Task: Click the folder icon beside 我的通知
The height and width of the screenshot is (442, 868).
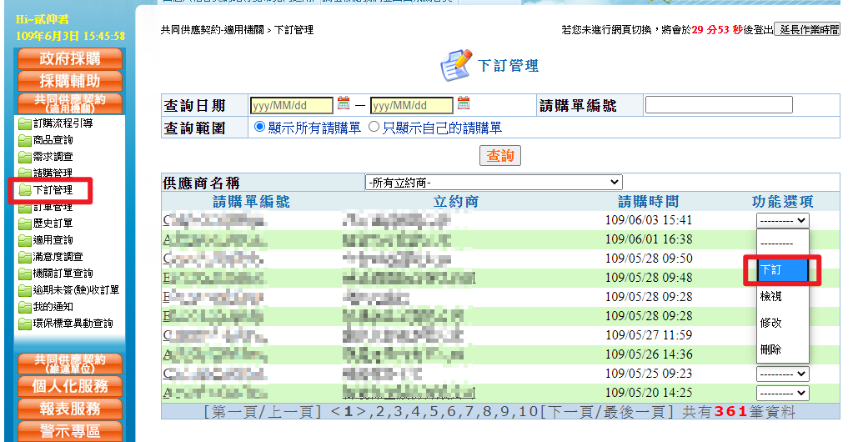Action: pyautogui.click(x=24, y=306)
